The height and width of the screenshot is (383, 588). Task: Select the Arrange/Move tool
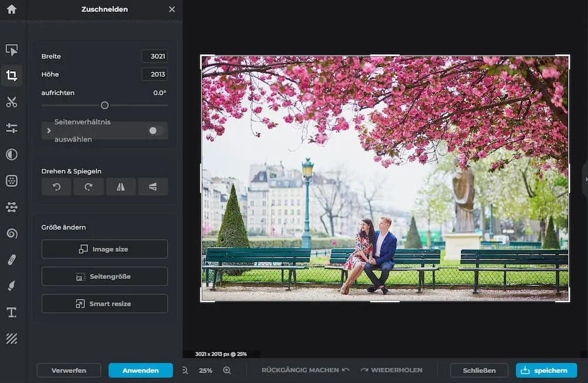pyautogui.click(x=11, y=50)
